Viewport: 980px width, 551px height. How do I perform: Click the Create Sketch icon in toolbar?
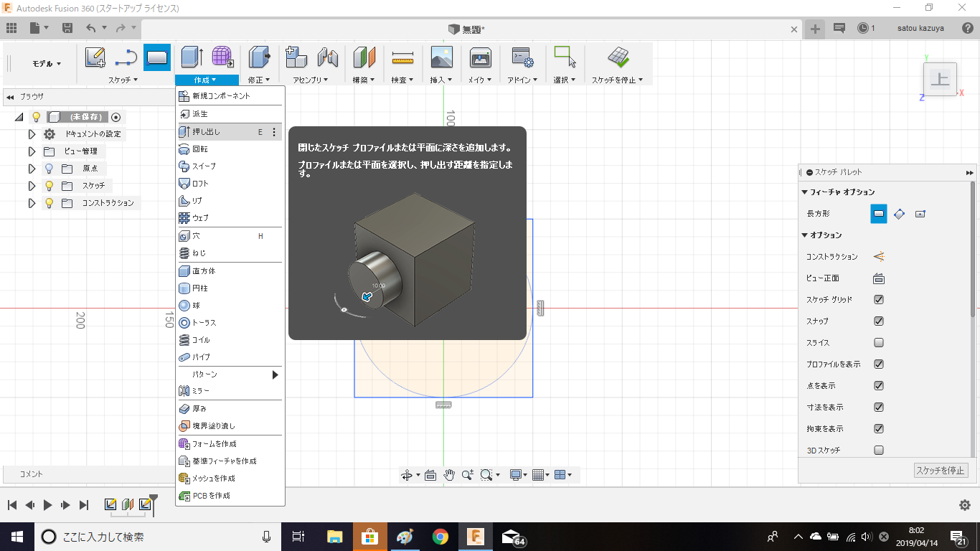pyautogui.click(x=95, y=57)
